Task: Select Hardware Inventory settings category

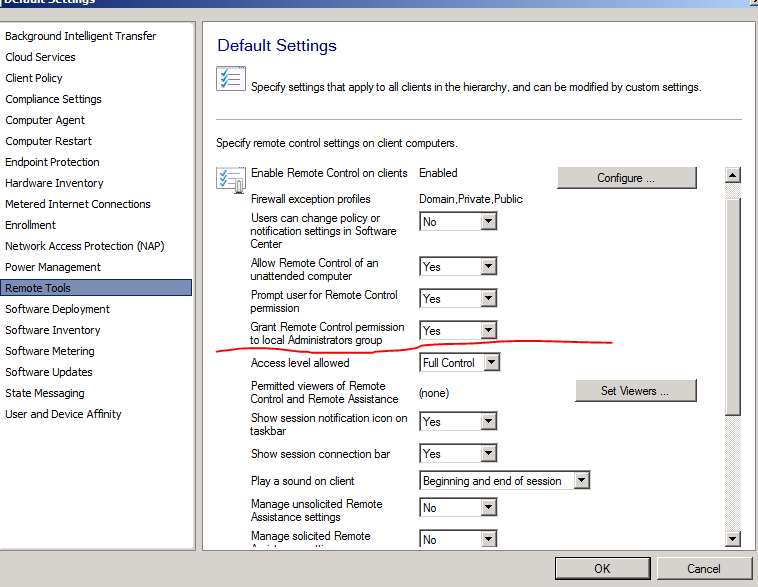Action: coord(54,183)
